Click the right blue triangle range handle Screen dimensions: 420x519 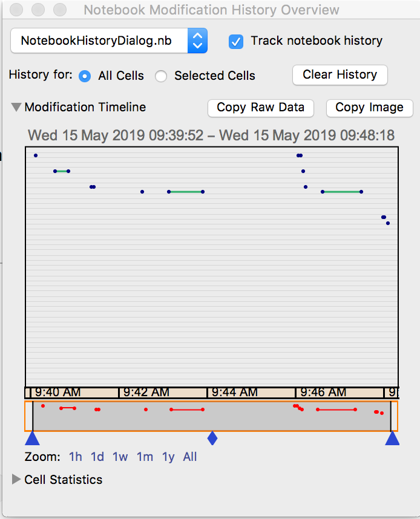coord(392,439)
